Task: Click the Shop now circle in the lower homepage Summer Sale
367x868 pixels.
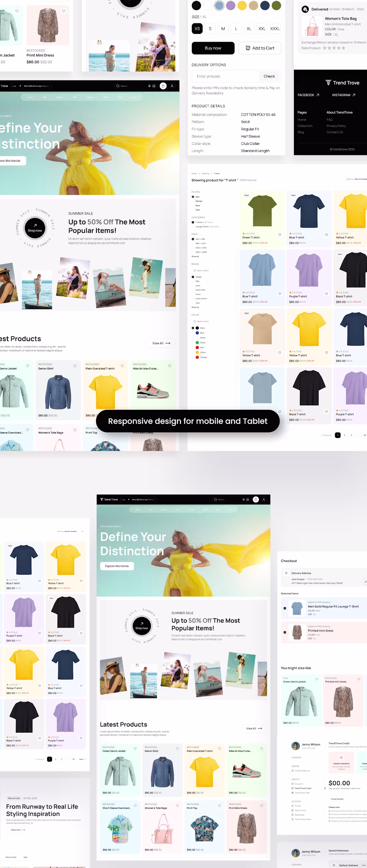Action: [x=142, y=626]
